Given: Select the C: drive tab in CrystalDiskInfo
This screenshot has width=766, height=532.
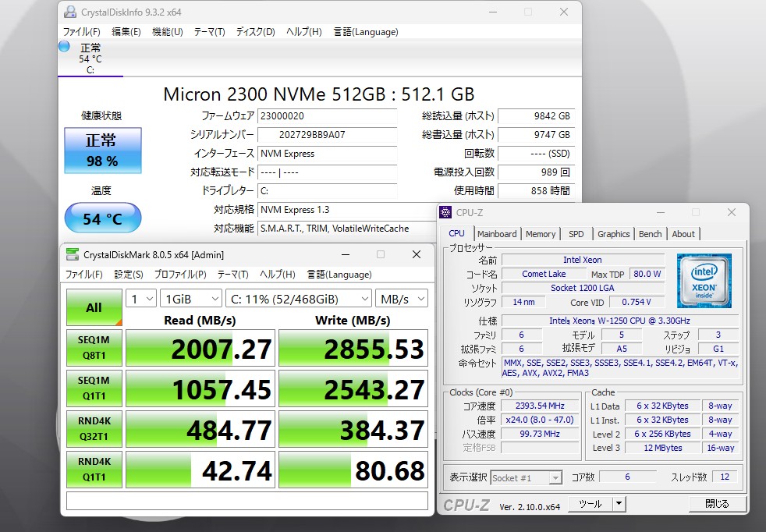Looking at the screenshot, I should pos(90,59).
